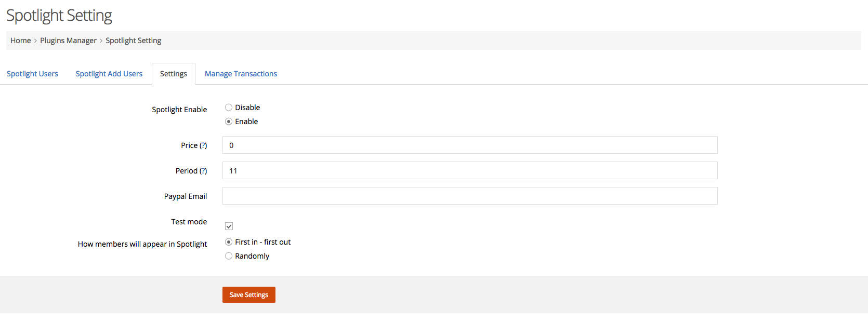
Task: Toggle the Test mode checkbox
Action: tap(229, 226)
